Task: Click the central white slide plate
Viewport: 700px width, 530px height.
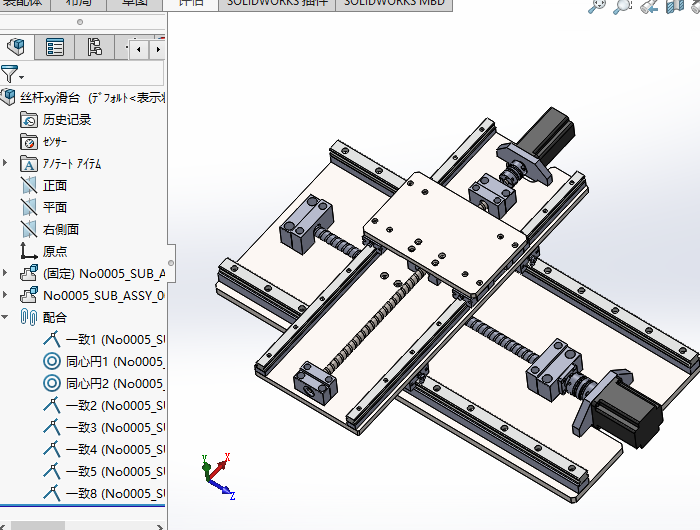Action: pyautogui.click(x=444, y=234)
